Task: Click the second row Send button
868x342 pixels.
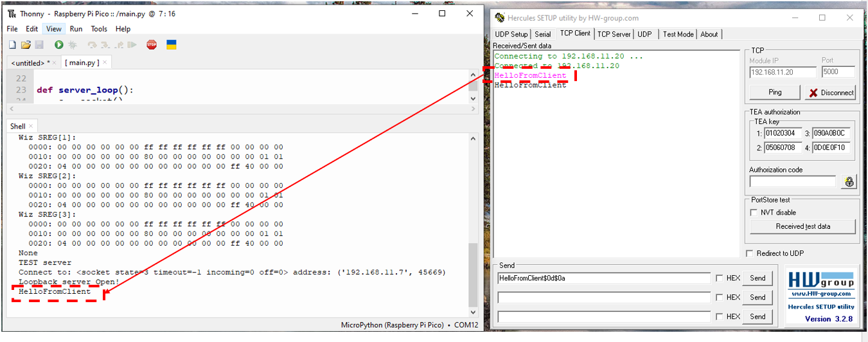Action: coord(757,297)
